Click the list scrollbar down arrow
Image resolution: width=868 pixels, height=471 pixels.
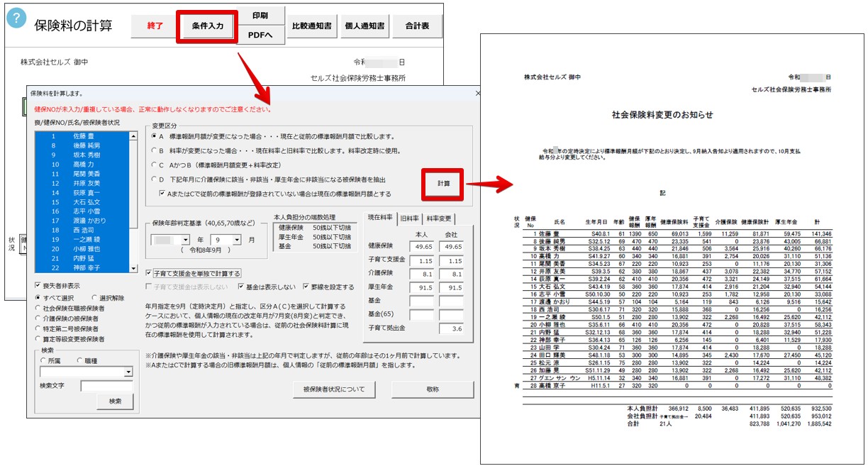point(134,269)
